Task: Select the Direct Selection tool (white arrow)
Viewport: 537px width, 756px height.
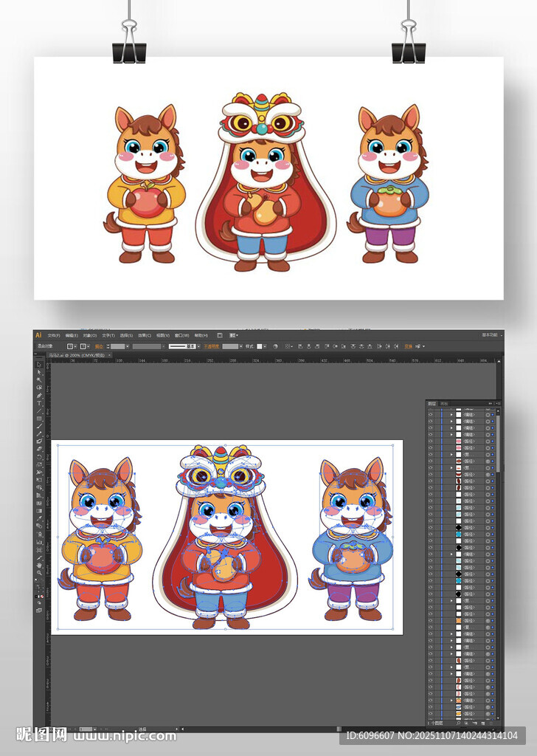Action: click(39, 372)
